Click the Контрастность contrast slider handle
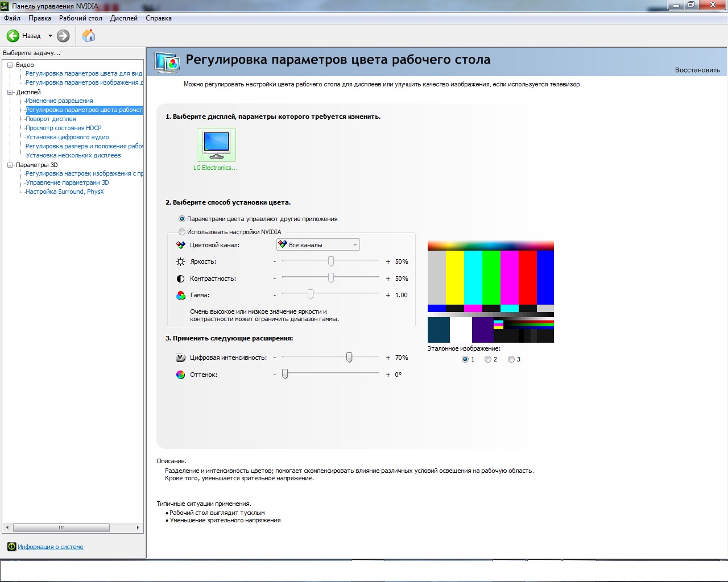The width and height of the screenshot is (728, 582). pyautogui.click(x=331, y=278)
